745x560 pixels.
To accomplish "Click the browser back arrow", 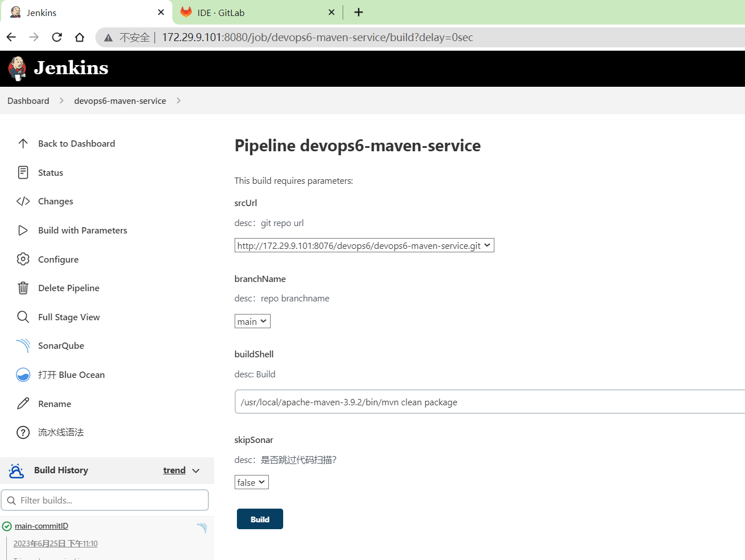I will 11,37.
